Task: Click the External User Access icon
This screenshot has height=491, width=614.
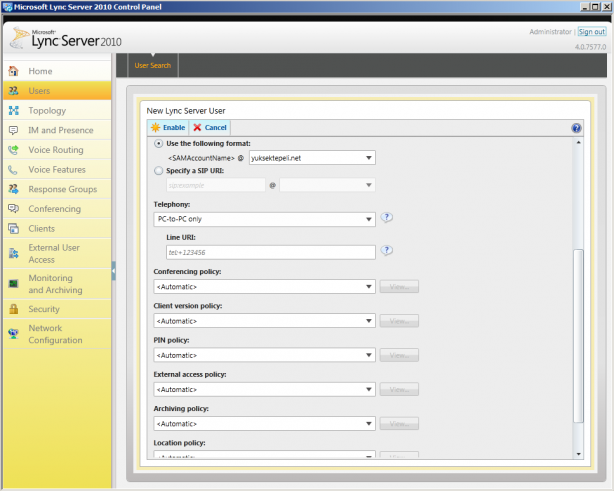Action: 13,253
